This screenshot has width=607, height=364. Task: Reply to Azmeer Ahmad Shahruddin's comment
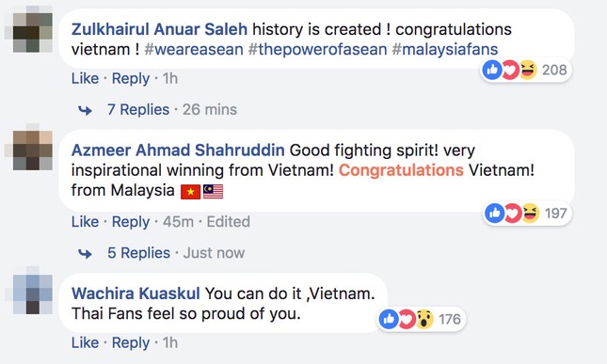[131, 222]
